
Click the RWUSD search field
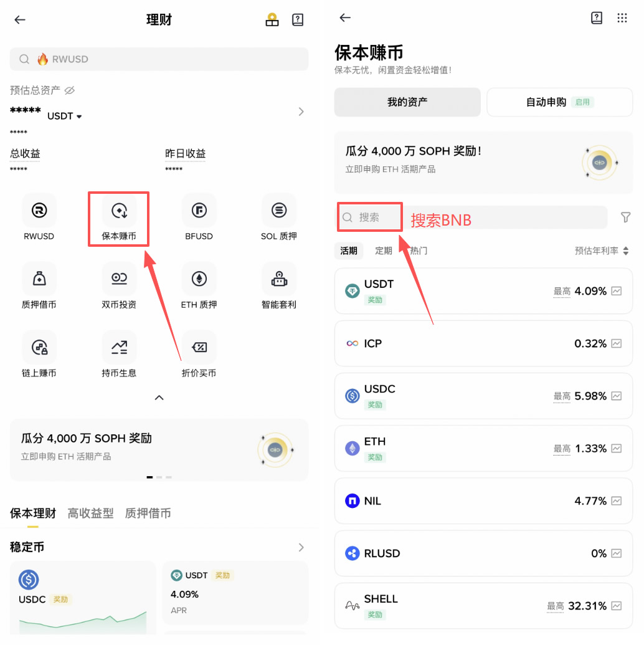pos(159,59)
